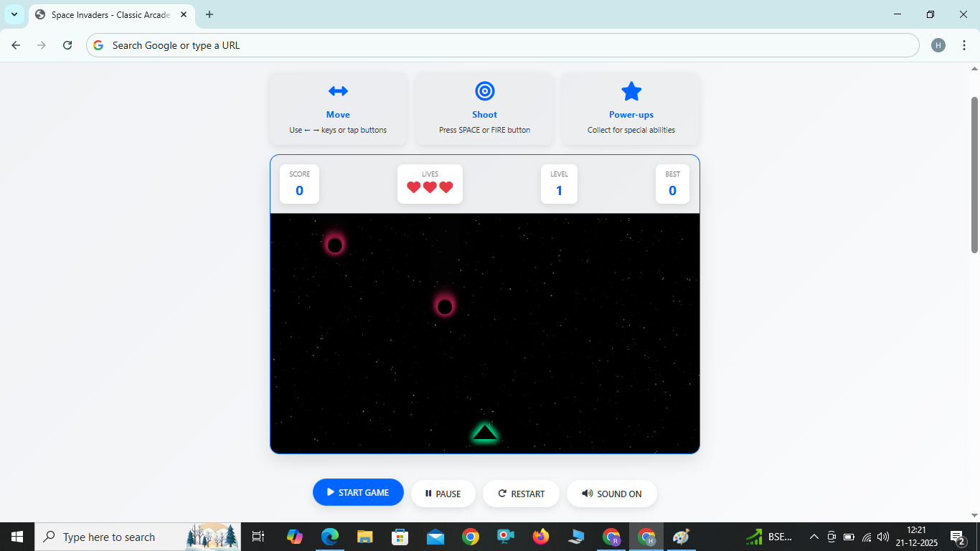Mute the system volume in the tray

pyautogui.click(x=882, y=536)
